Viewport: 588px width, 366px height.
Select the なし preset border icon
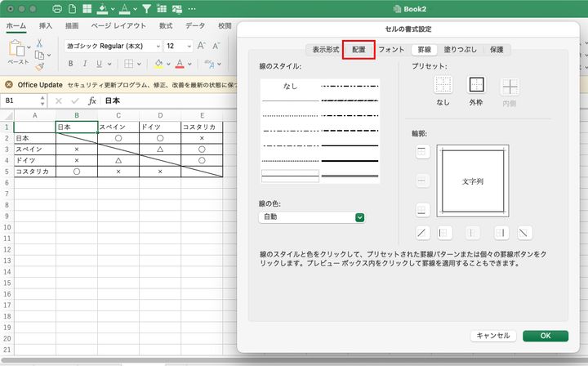[443, 86]
